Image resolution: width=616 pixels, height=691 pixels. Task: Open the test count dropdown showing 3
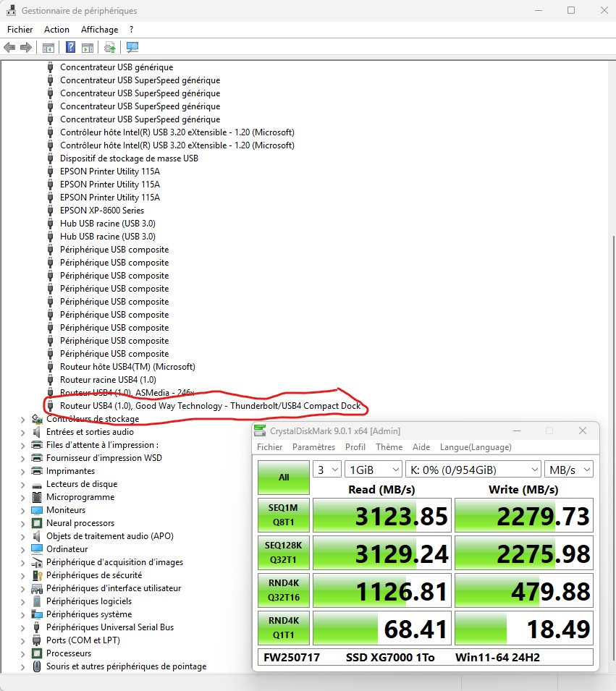326,470
